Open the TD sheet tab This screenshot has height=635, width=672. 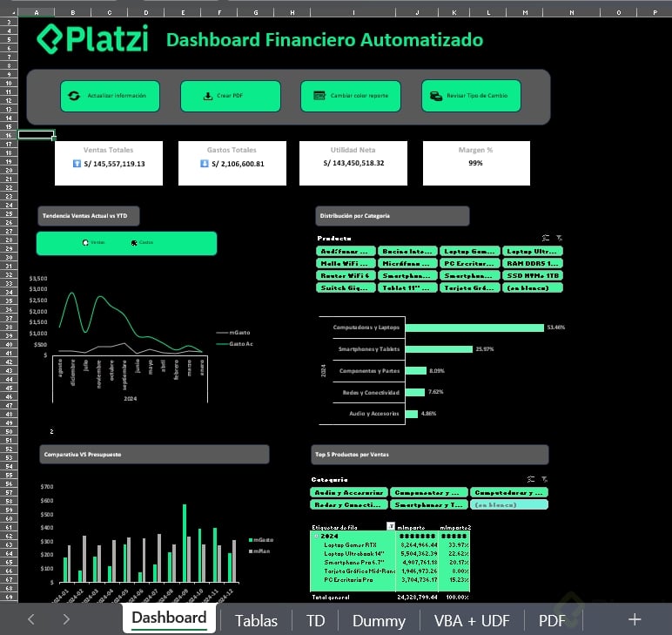click(x=315, y=620)
